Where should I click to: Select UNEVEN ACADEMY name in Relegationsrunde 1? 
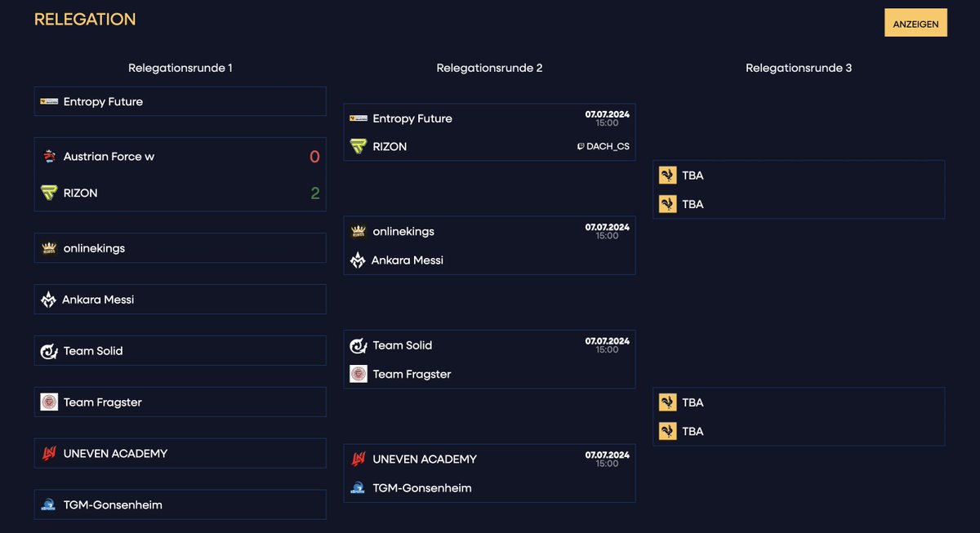tap(115, 454)
